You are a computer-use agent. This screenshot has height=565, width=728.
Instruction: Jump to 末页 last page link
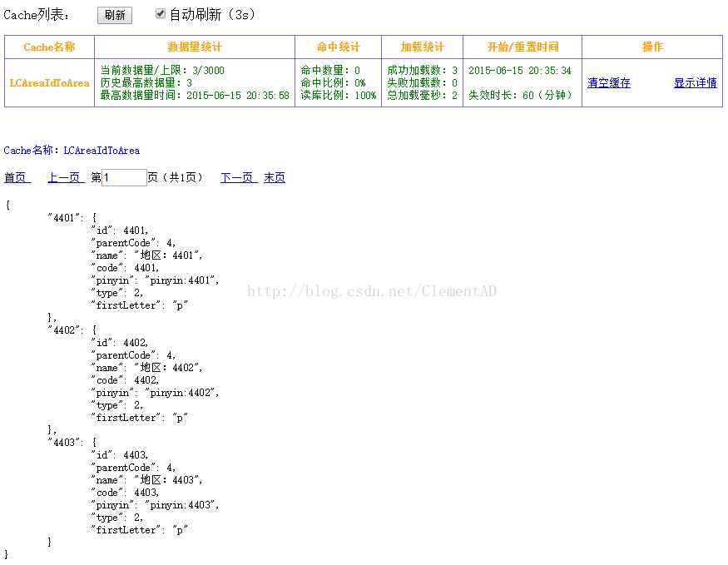tap(275, 177)
